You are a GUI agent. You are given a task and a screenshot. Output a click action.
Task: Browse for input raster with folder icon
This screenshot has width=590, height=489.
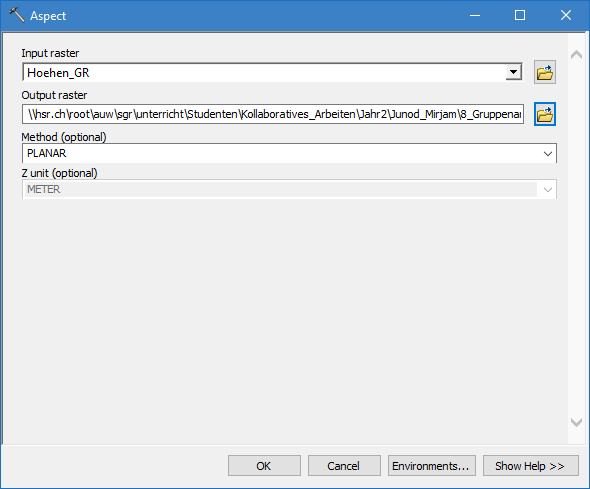[x=545, y=72]
